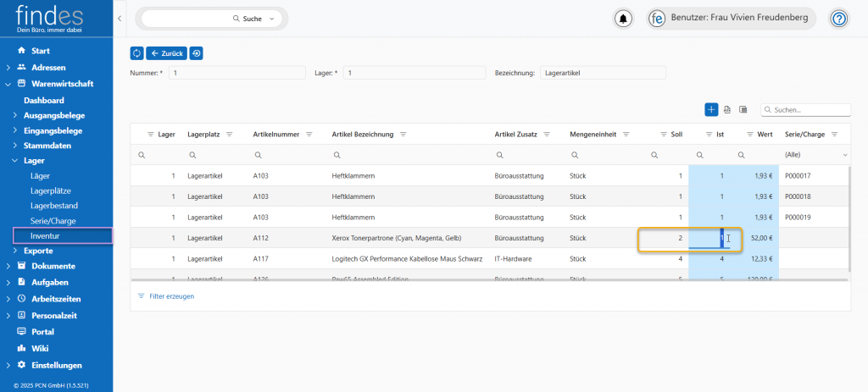
Task: Click the blue plus add button
Action: coord(711,110)
